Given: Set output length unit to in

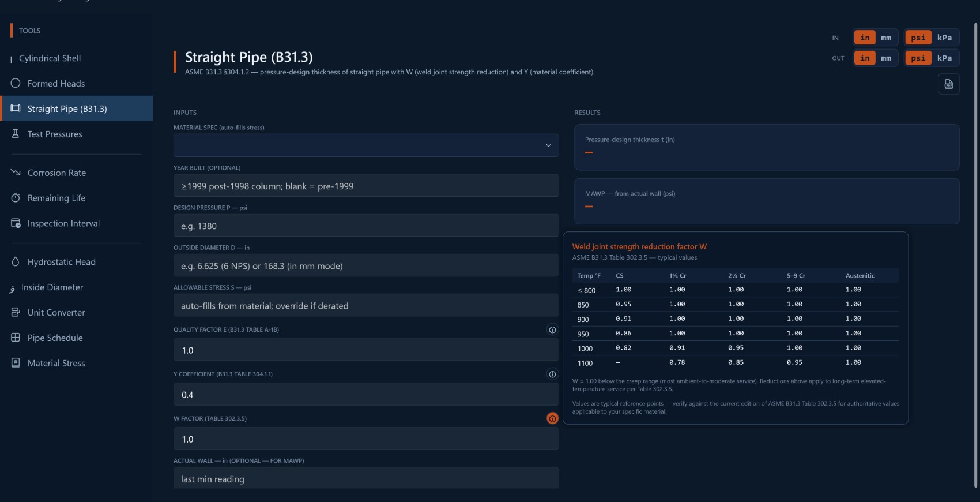Looking at the screenshot, I should point(865,58).
